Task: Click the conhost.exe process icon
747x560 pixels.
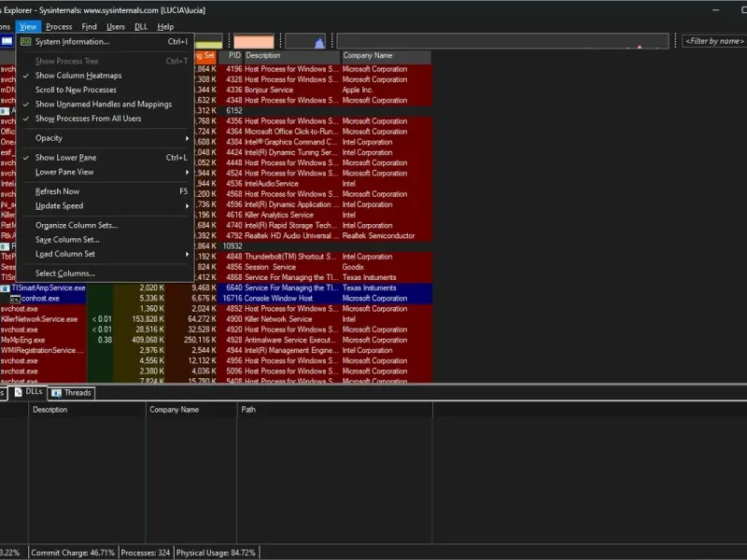Action: pos(15,299)
